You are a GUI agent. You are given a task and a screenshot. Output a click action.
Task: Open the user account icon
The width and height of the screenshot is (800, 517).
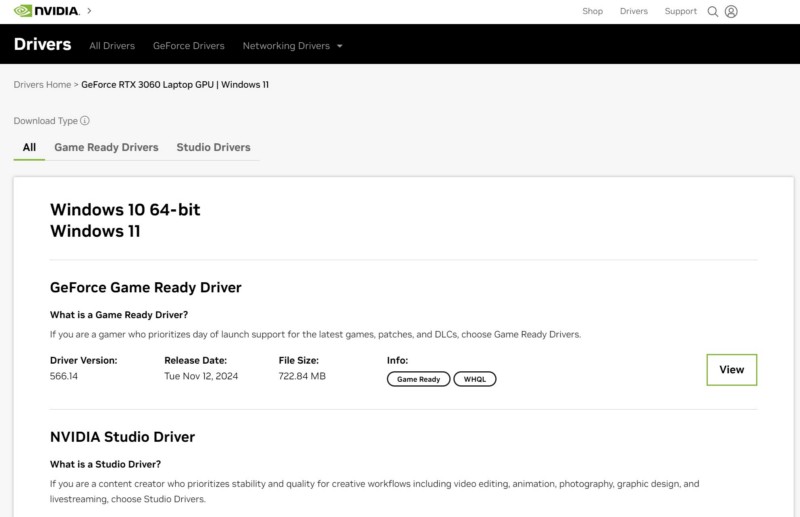pos(731,11)
